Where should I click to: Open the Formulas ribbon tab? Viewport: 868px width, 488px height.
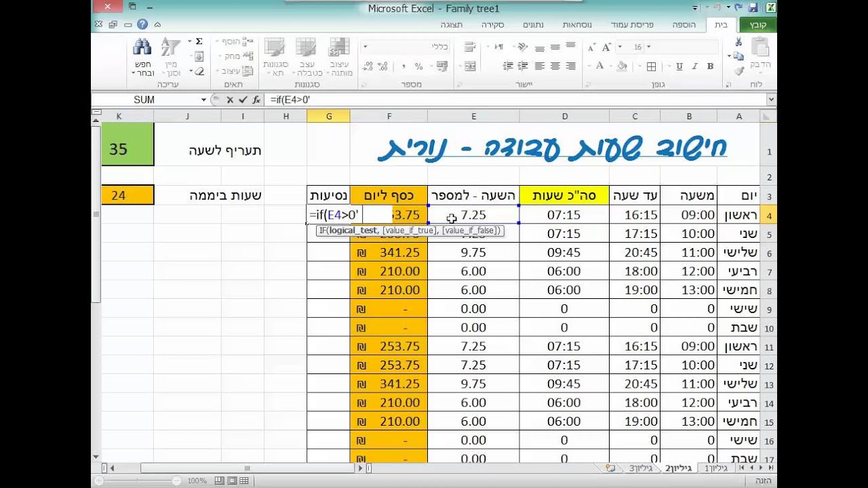577,24
